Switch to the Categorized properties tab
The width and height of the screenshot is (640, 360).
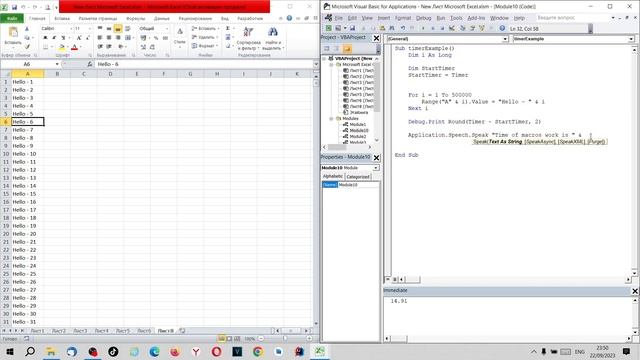(358, 177)
